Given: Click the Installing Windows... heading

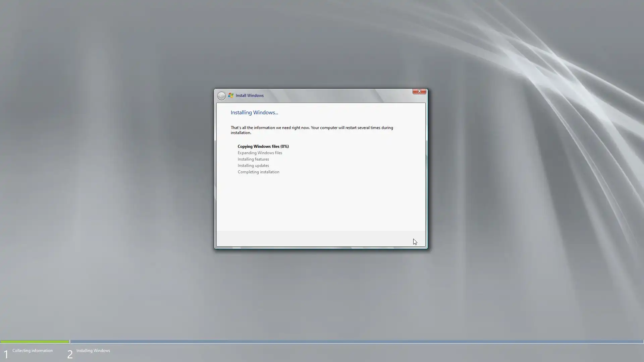Looking at the screenshot, I should click(254, 113).
